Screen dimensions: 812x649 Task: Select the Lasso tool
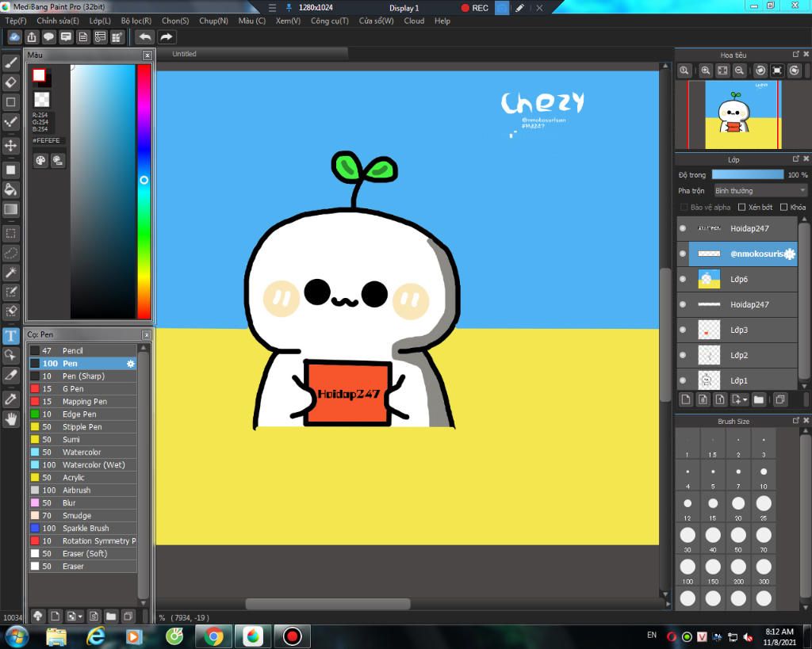click(x=11, y=253)
